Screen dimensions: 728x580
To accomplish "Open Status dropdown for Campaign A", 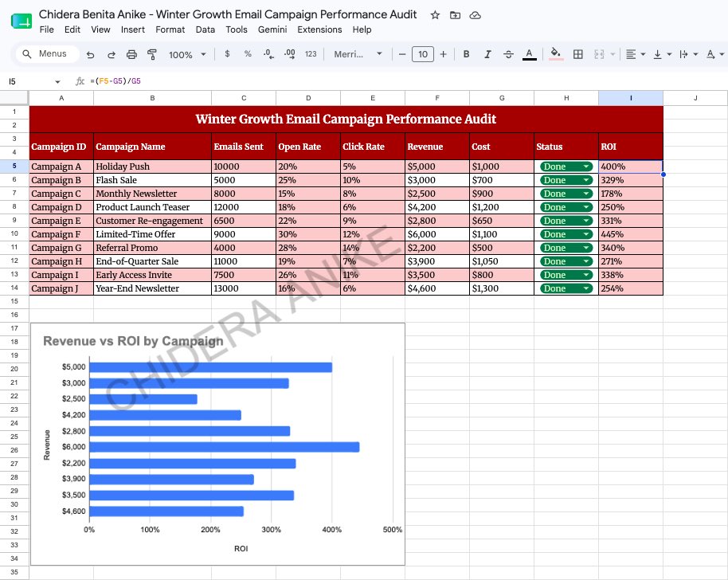I will point(566,167).
